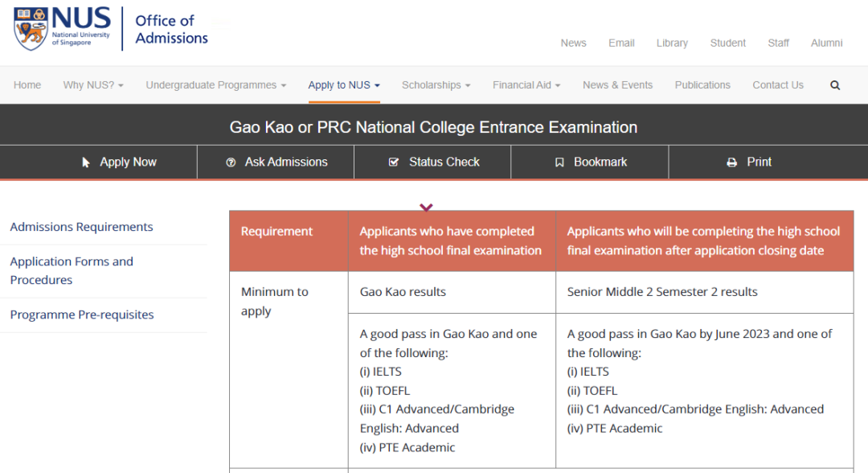This screenshot has height=473, width=868.
Task: Collapse section using maroon chevron above table
Action: tap(426, 208)
